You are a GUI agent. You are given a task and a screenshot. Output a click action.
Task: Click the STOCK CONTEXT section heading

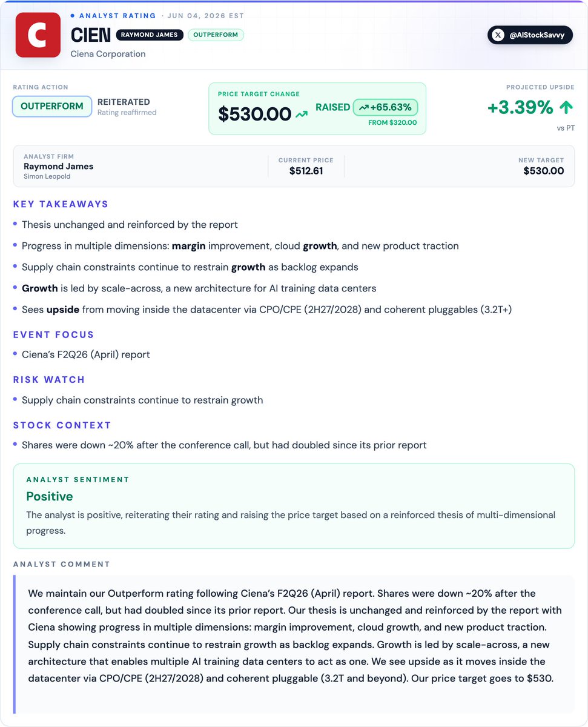(62, 425)
